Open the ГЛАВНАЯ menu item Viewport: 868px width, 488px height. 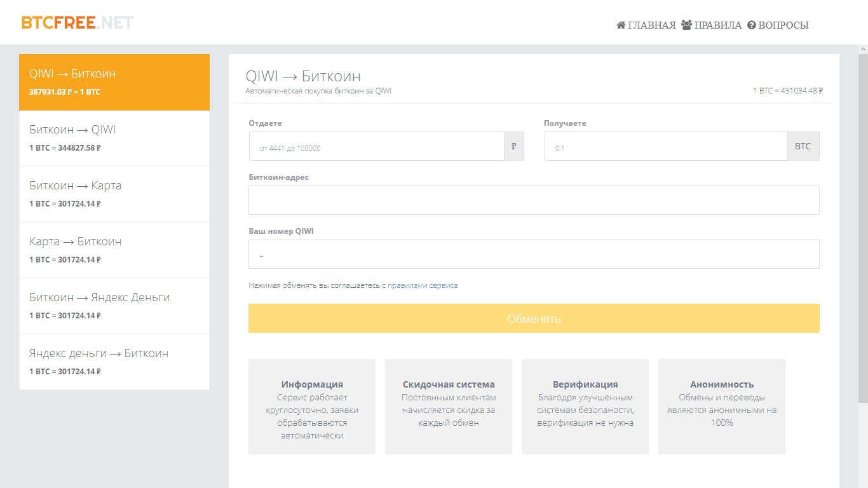[x=651, y=25]
